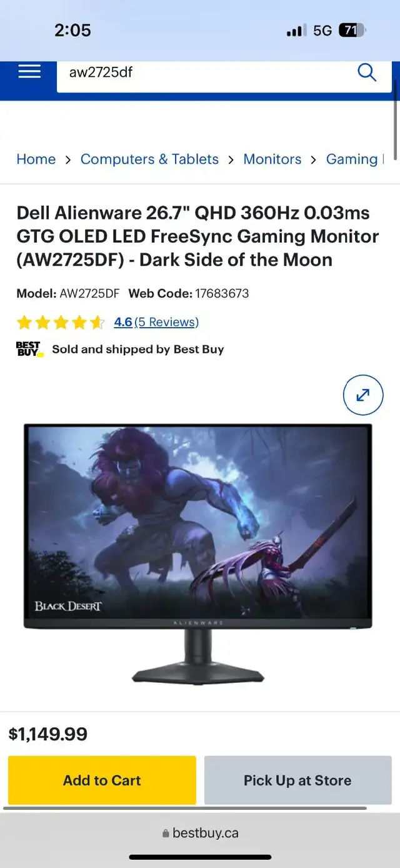Navigate to Monitors breadcrumb category
This screenshot has width=400, height=868.
272,159
